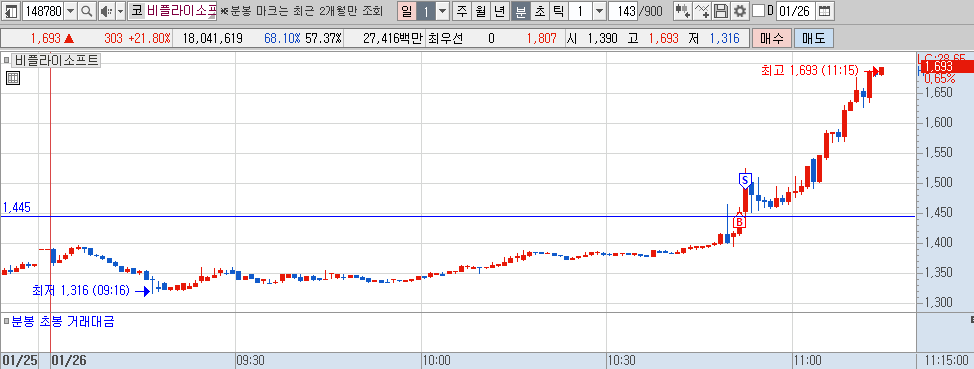Open the minute interval dropdown after 틱
This screenshot has height=369, width=974.
[599, 11]
